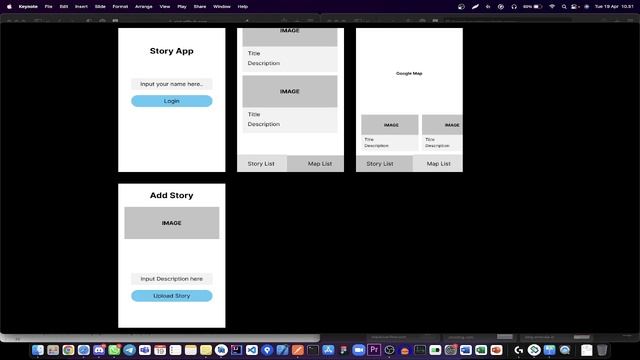This screenshot has width=640, height=360.
Task: Open Terminal from the Dock
Action: click(x=313, y=350)
